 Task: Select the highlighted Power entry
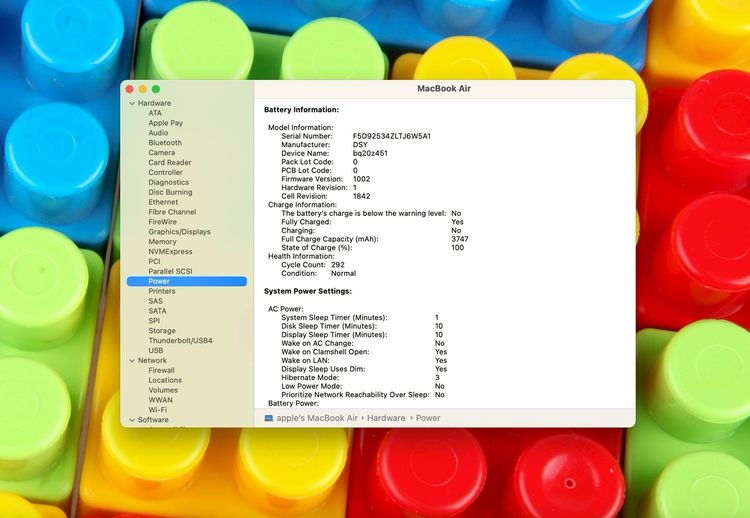click(187, 281)
